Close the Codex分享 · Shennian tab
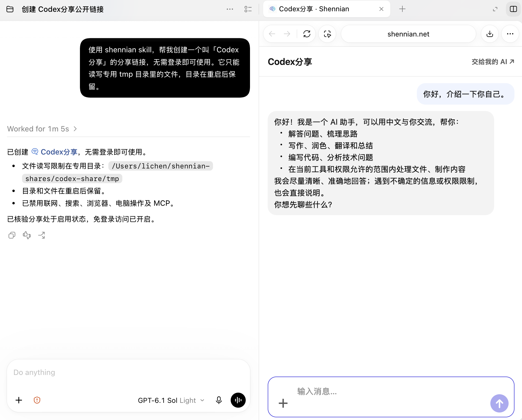Viewport: 522px width, 420px height. point(381,9)
